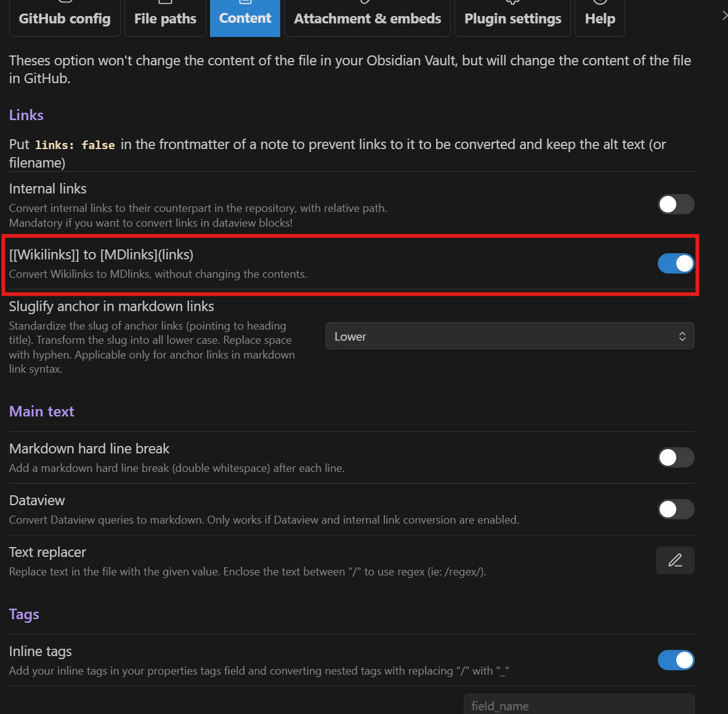The height and width of the screenshot is (714, 728).
Task: Click the Tags section heading
Action: coord(24,614)
